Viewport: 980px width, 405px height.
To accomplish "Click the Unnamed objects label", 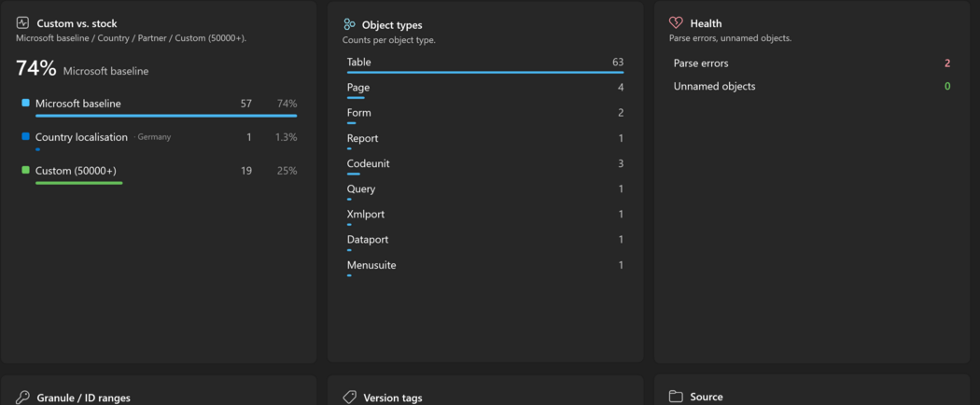I will tap(714, 86).
